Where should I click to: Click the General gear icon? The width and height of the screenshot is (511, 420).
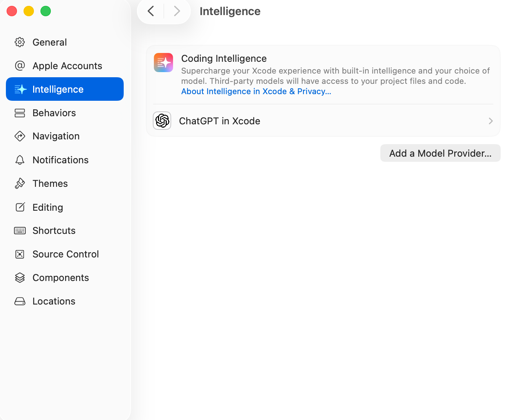(x=20, y=42)
